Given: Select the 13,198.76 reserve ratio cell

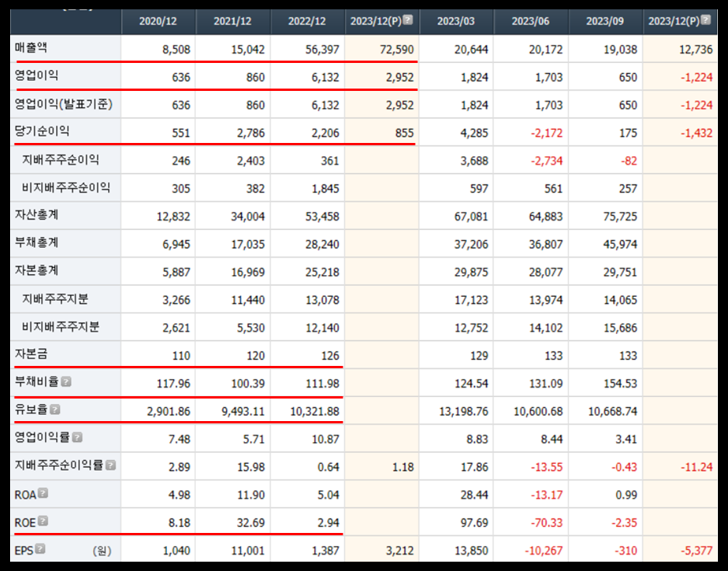Looking at the screenshot, I should (464, 411).
